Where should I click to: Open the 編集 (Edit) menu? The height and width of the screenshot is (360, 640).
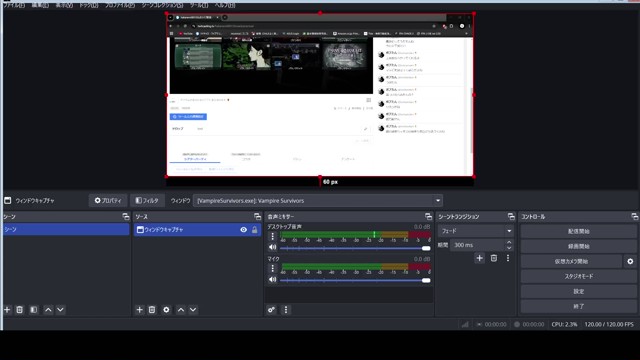(x=40, y=5)
